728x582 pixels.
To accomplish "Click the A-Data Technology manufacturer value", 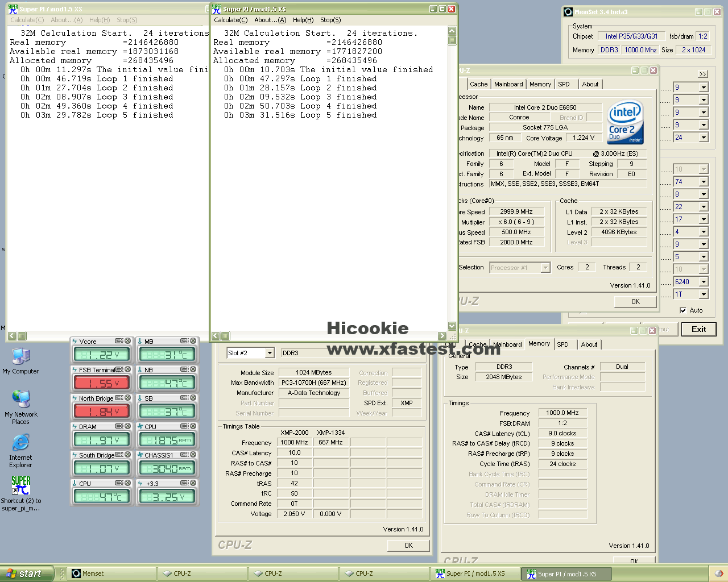I will (313, 393).
